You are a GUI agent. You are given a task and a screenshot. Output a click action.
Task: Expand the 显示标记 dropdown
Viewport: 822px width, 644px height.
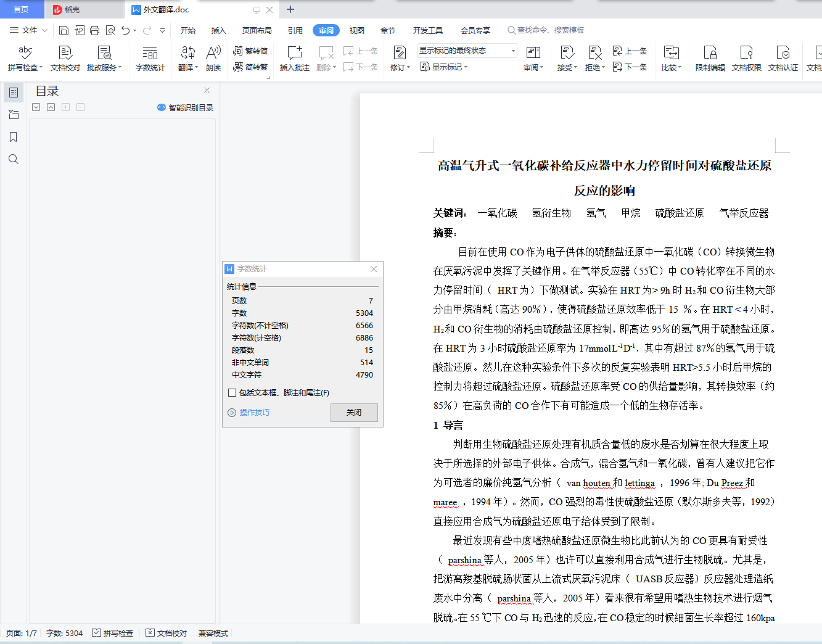pos(445,67)
